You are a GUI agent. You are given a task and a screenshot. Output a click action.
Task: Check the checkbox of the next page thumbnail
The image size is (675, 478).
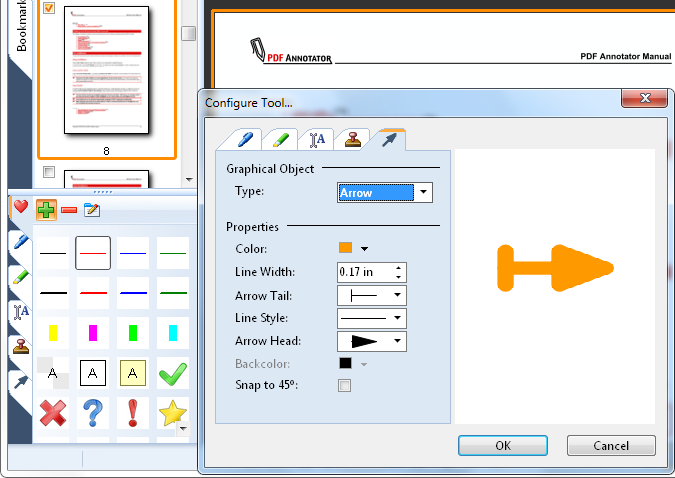(x=49, y=172)
